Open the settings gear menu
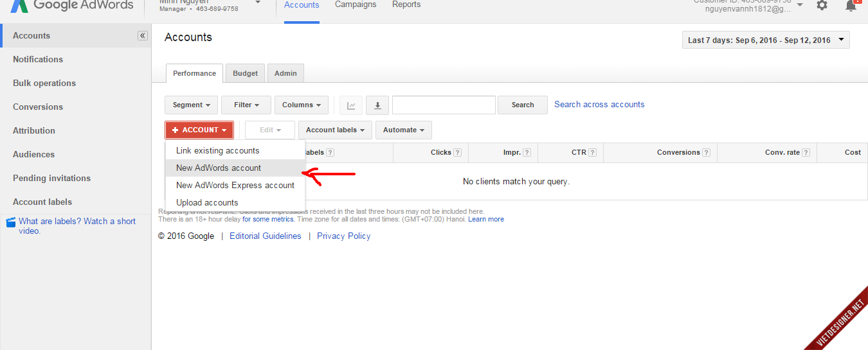The image size is (868, 350). pyautogui.click(x=822, y=5)
